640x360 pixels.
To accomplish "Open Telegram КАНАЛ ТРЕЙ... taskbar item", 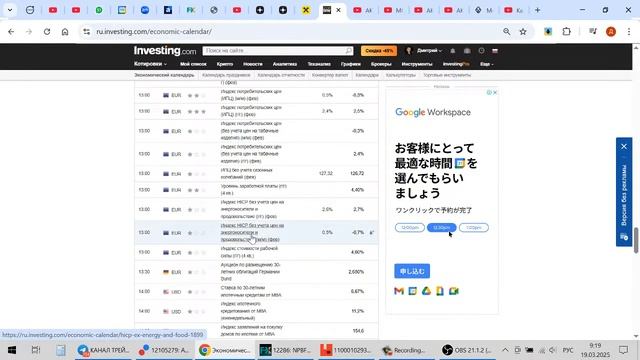I will [103, 350].
